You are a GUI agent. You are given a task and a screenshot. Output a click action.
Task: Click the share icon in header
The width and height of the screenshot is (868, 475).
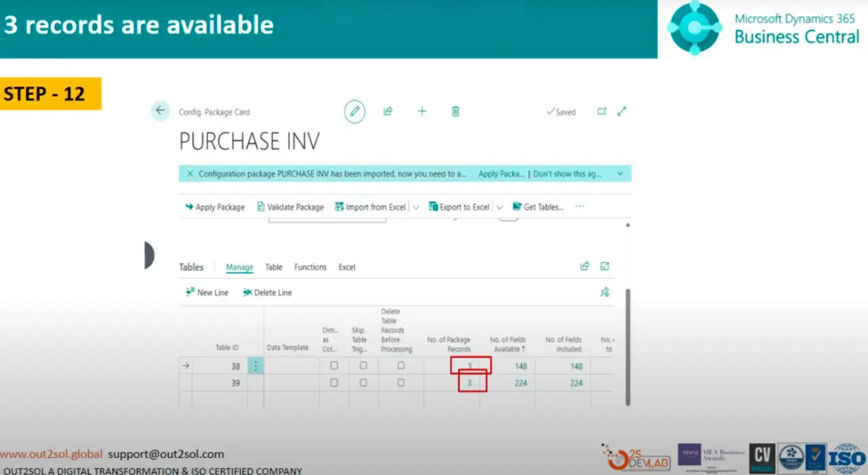pyautogui.click(x=388, y=111)
